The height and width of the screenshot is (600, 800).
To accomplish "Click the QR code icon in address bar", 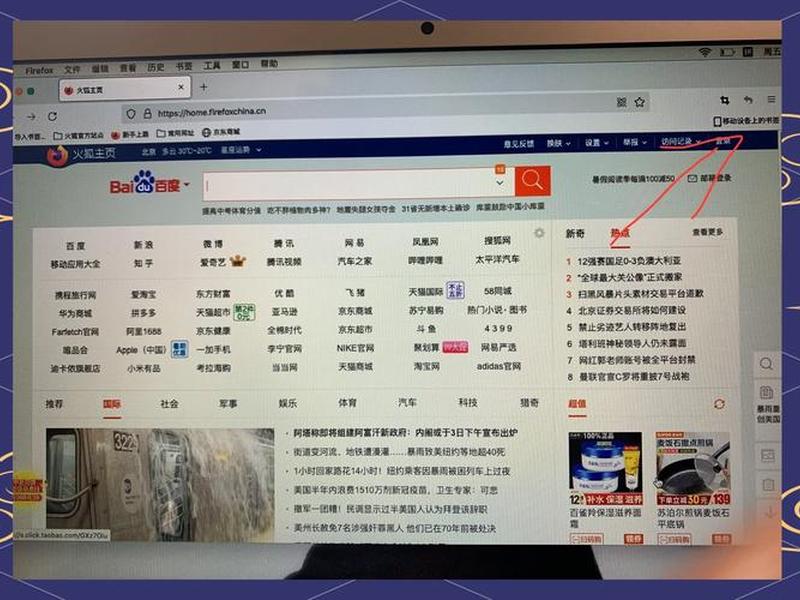I will [x=621, y=103].
